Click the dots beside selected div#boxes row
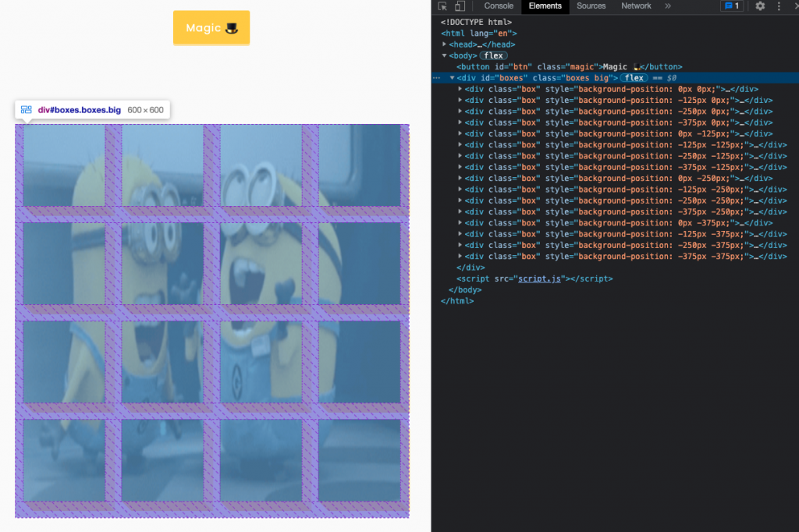Image resolution: width=799 pixels, height=532 pixels. tap(436, 78)
